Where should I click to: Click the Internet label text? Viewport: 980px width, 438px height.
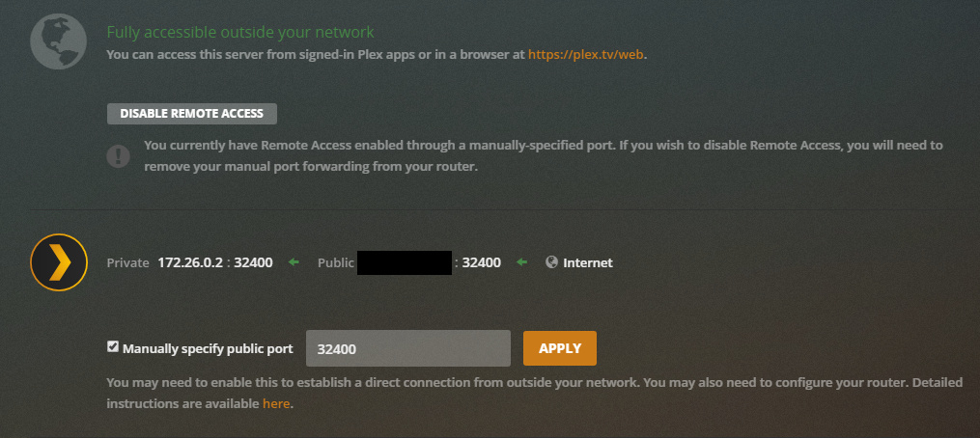pos(587,262)
